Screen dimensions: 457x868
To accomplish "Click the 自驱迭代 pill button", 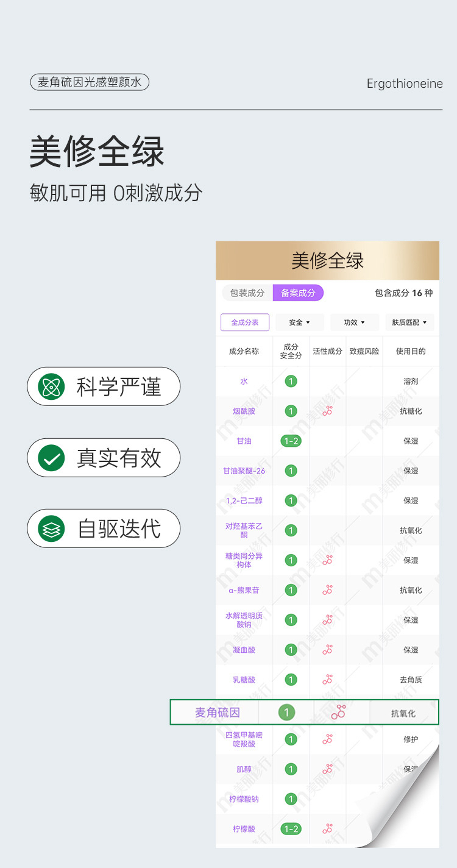I will pos(104,528).
